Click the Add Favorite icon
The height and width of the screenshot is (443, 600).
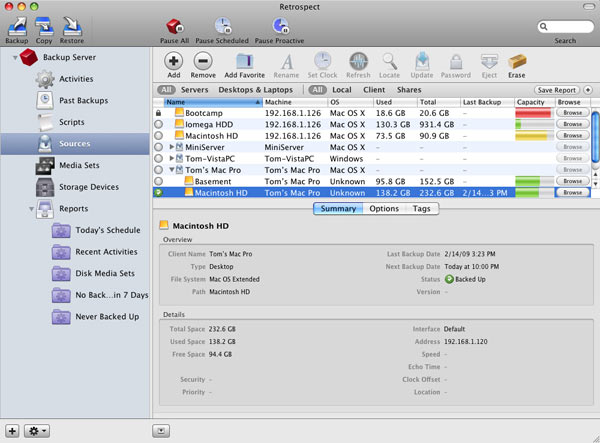pos(245,62)
